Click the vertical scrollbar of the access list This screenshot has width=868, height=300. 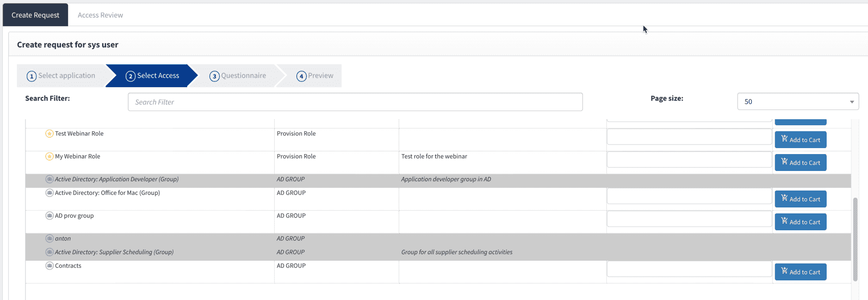(x=855, y=240)
